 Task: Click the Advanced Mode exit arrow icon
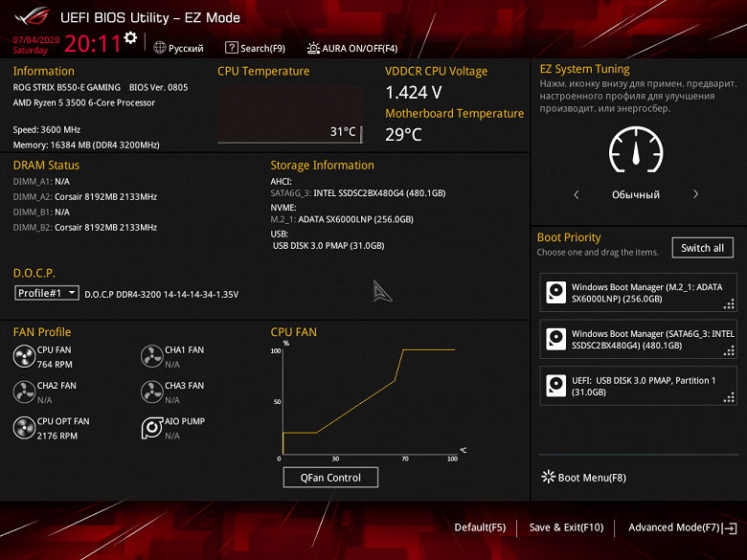[x=730, y=528]
